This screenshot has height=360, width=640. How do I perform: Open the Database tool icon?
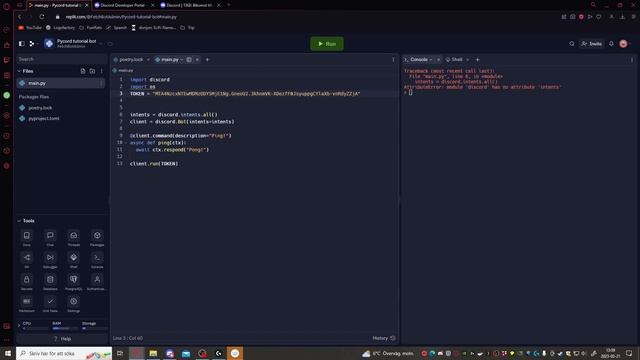point(50,280)
